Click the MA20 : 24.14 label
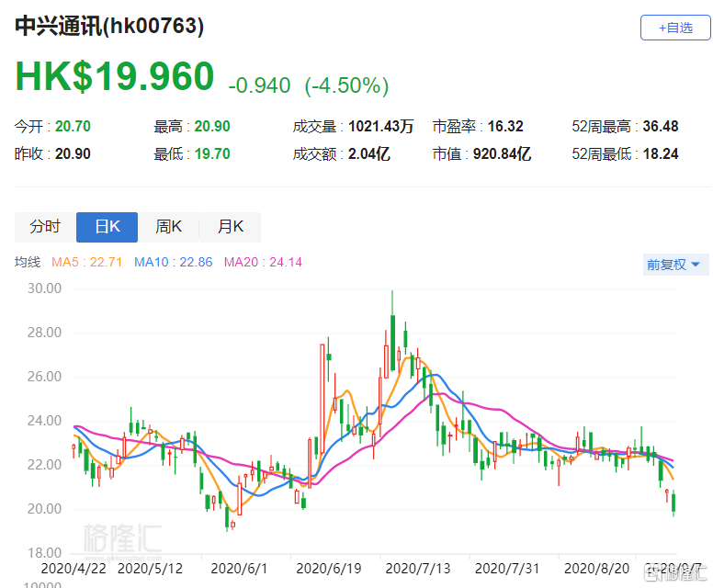 263,263
